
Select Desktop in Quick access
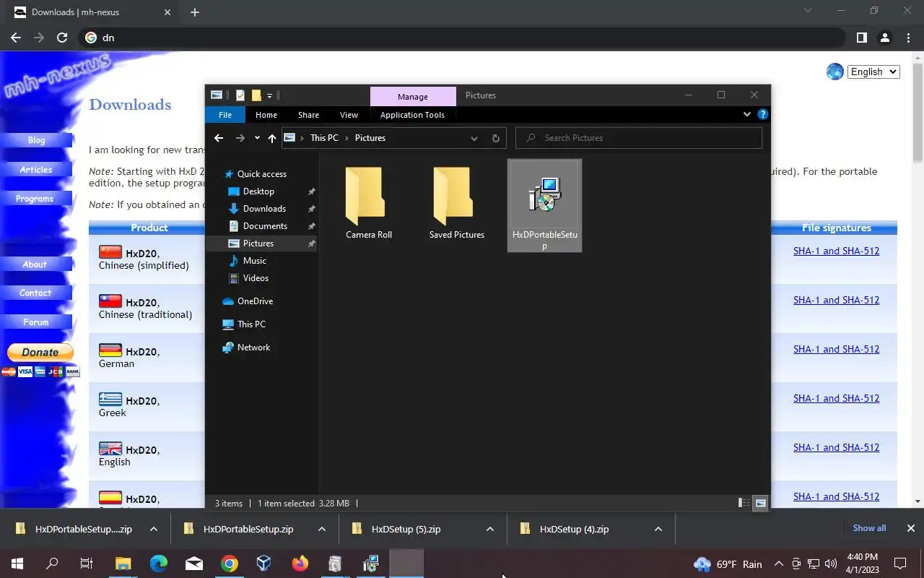pos(258,191)
